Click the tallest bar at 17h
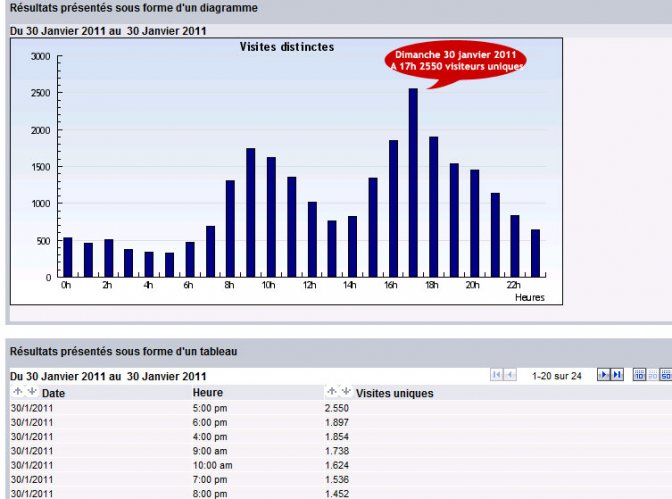672x499 pixels. coord(412,182)
